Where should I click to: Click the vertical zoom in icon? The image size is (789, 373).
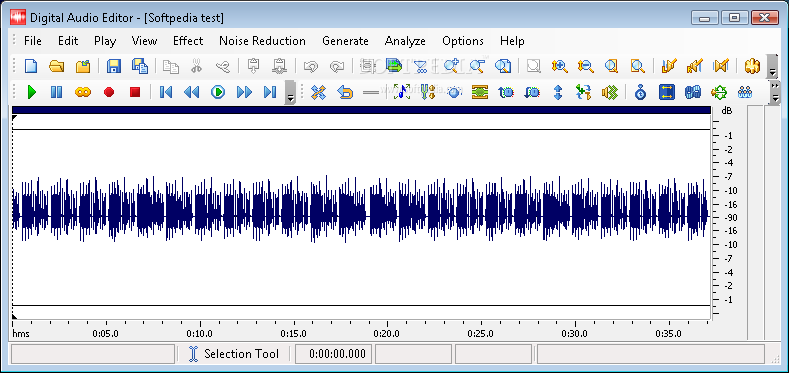click(x=560, y=66)
